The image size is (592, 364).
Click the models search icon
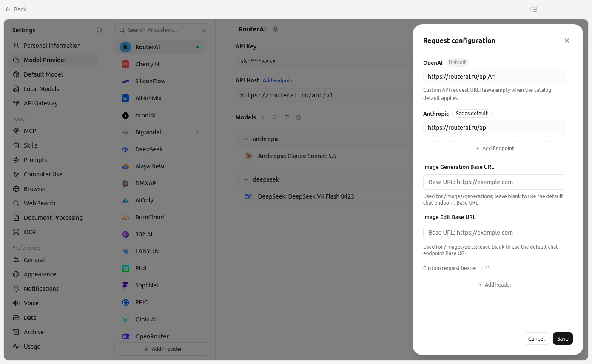coord(275,117)
